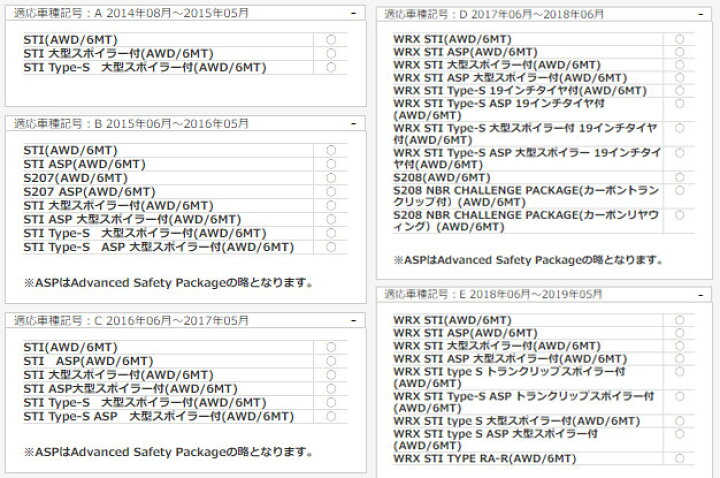Click header text 適応車種記号：B 2015年06月～2016年05月

(131, 124)
